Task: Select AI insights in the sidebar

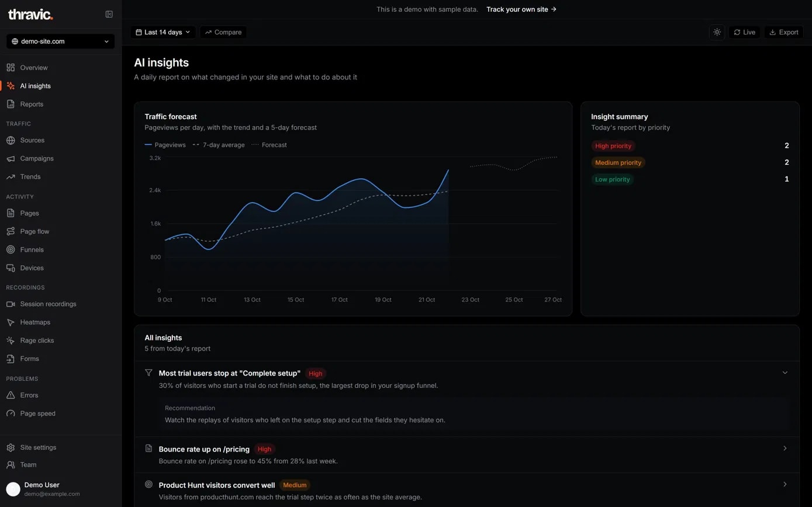Action: pyautogui.click(x=61, y=86)
